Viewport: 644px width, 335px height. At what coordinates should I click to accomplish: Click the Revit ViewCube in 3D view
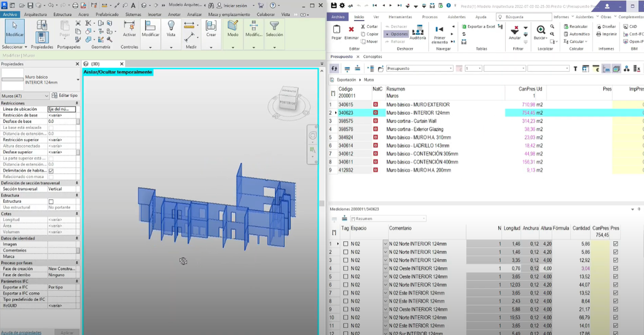click(287, 99)
